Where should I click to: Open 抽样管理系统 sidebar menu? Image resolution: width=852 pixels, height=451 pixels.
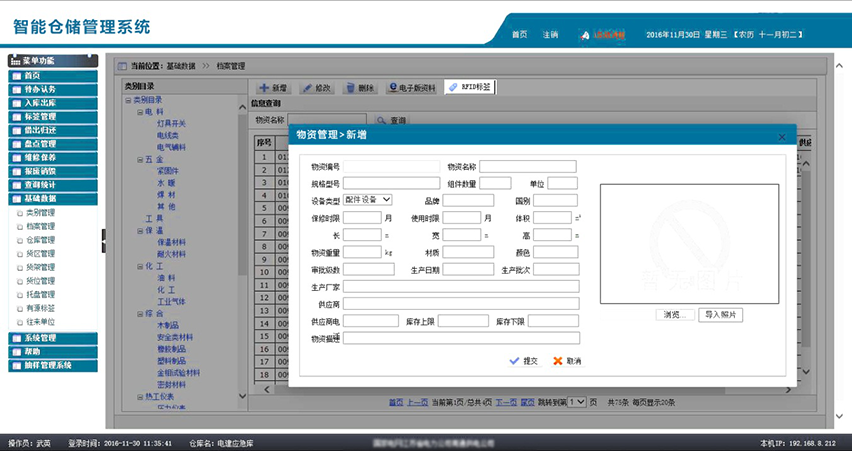53,365
